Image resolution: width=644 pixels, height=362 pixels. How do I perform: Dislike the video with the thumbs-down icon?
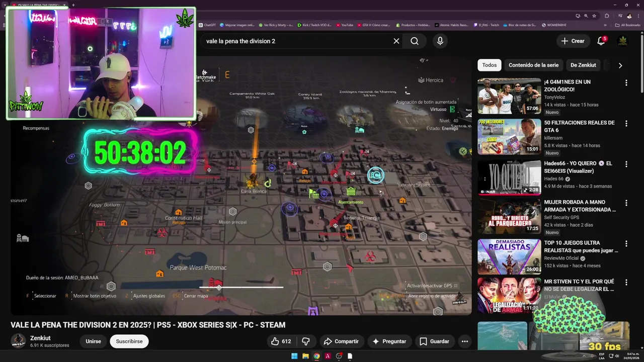tap(306, 341)
